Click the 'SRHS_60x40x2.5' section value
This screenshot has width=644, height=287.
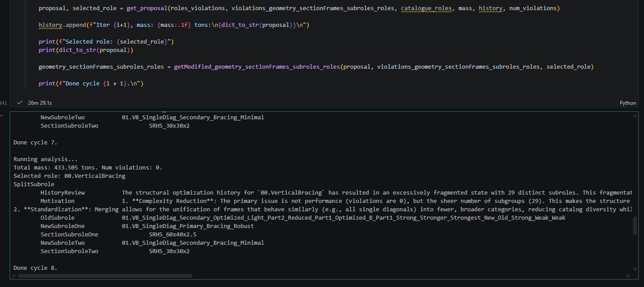(x=173, y=235)
